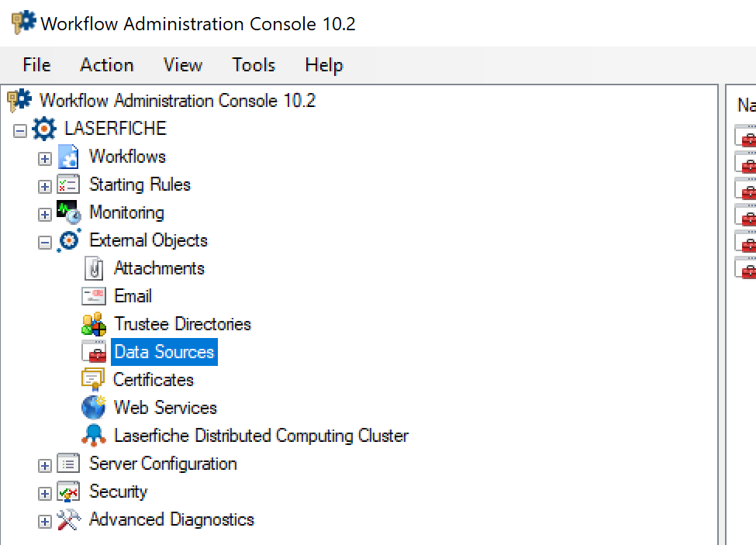Open the File menu
756x545 pixels.
36,65
